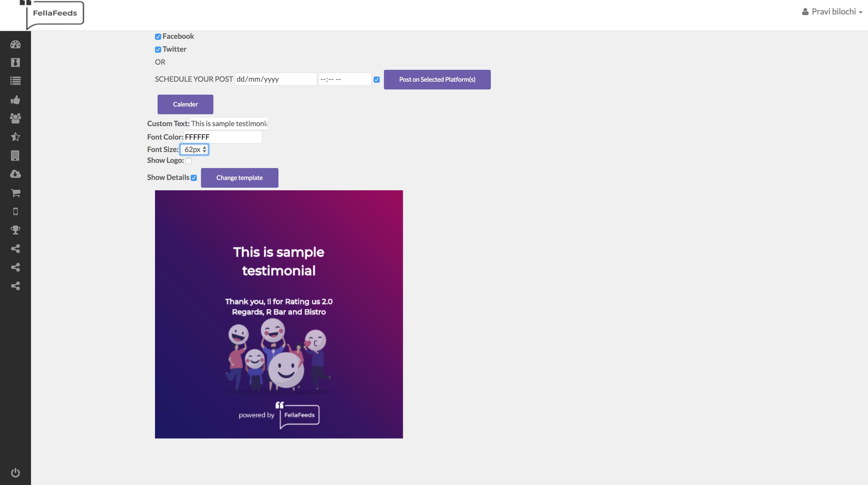Image resolution: width=868 pixels, height=485 pixels.
Task: Click the Font Color FFFFFF field
Action: (222, 137)
